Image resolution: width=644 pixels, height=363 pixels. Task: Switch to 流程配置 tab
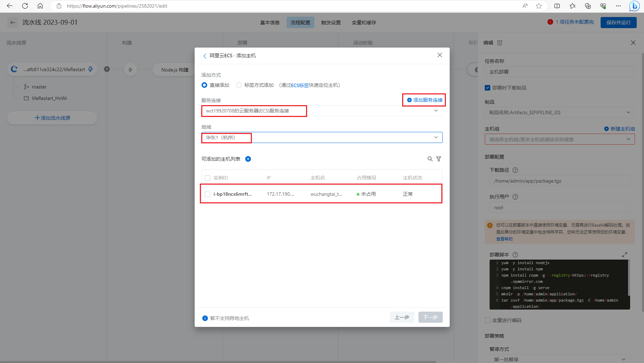point(300,23)
